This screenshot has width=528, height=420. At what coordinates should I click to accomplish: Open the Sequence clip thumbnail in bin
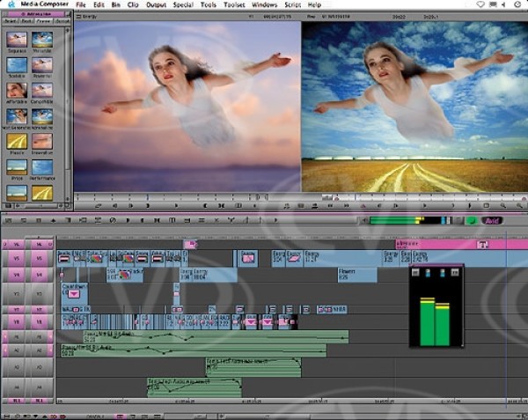coord(17,39)
